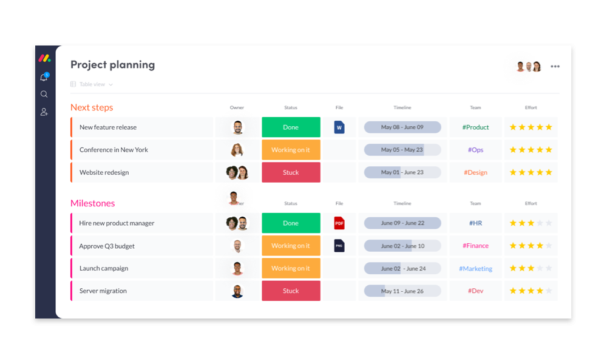
Task: Click the monday.com logo in sidebar
Action: [x=44, y=58]
